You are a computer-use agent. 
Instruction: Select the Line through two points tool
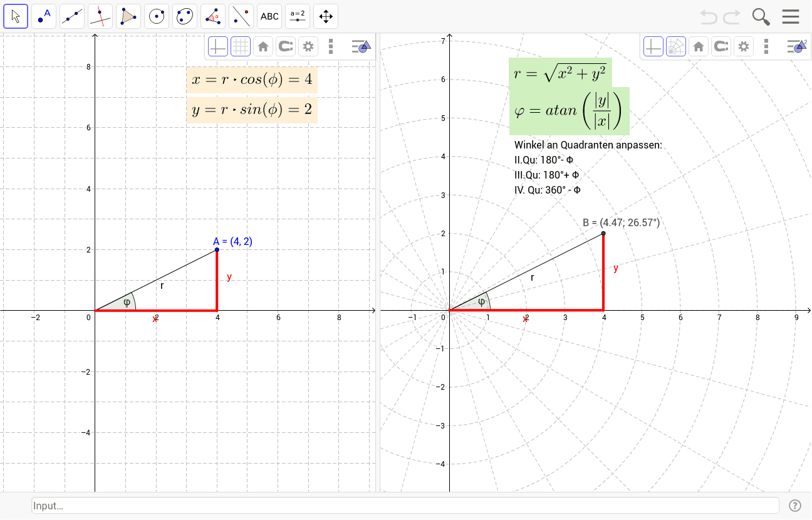click(72, 16)
